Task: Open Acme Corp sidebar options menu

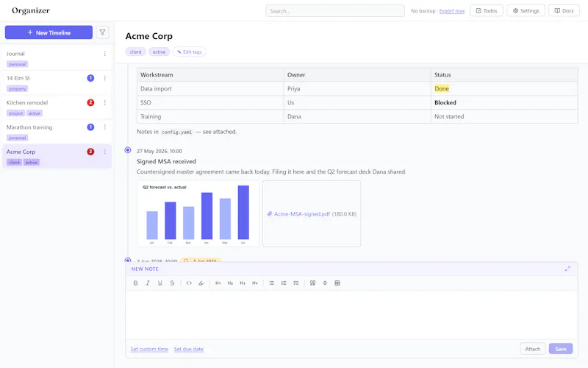Action: (105, 152)
